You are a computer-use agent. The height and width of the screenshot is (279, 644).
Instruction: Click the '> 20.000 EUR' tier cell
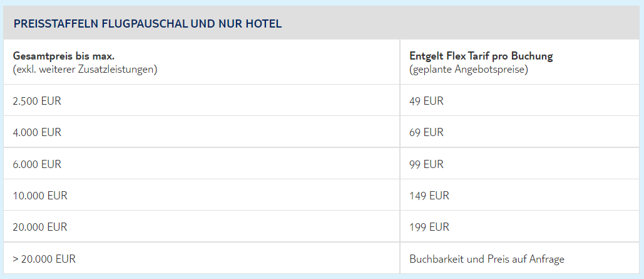point(44,258)
